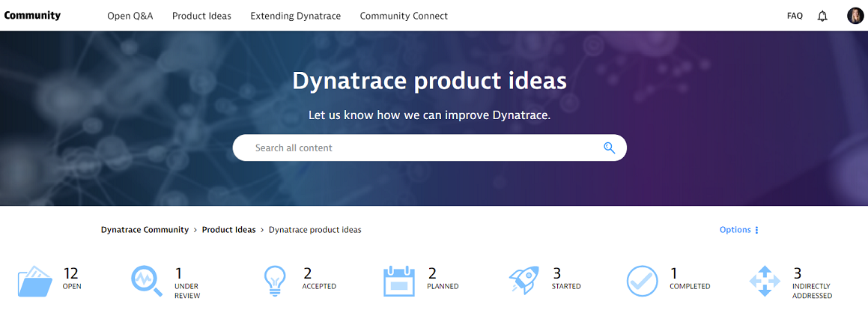Open the Open Q&A menu

pos(130,16)
